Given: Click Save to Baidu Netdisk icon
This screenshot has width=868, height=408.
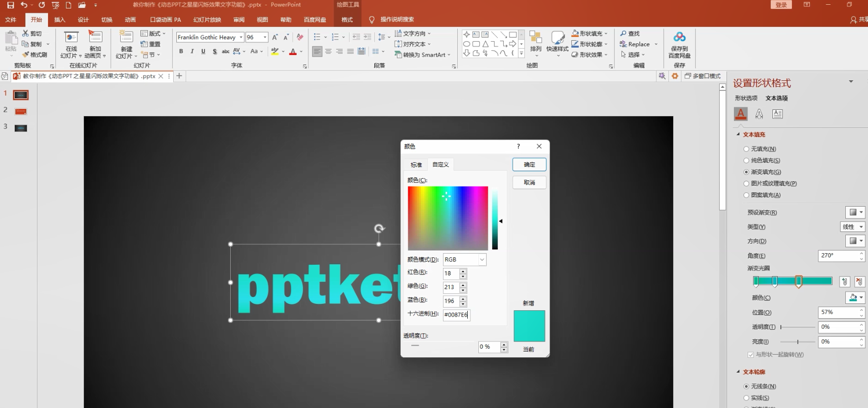Looking at the screenshot, I should coord(680,37).
